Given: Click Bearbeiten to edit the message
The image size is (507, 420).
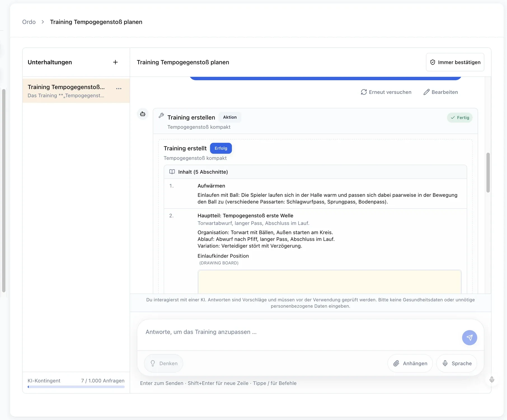Looking at the screenshot, I should tap(441, 92).
